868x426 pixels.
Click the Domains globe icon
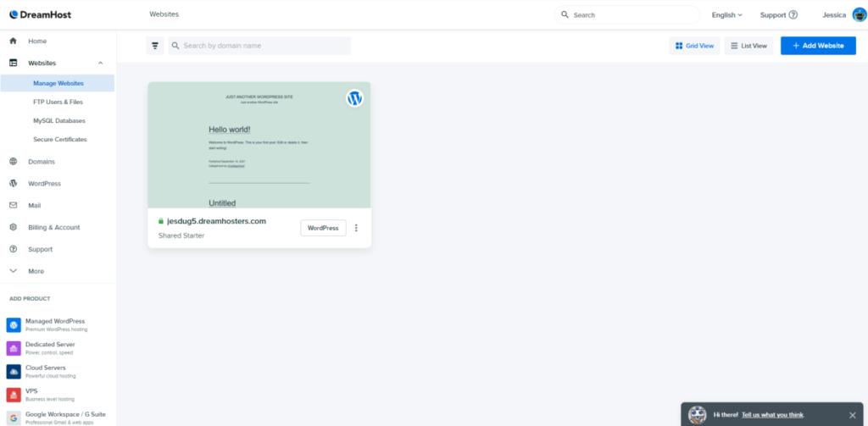pos(14,162)
